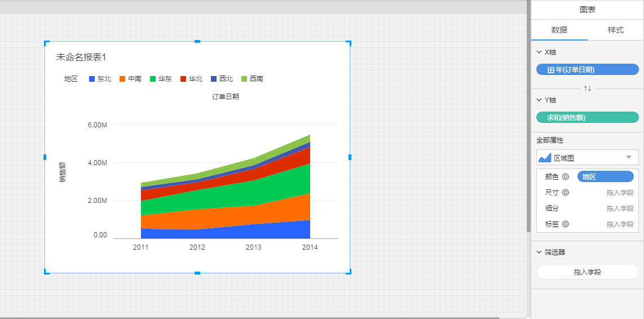Screen dimensions: 644x319
Task: Toggle the 东北 legend item
Action: coord(100,79)
